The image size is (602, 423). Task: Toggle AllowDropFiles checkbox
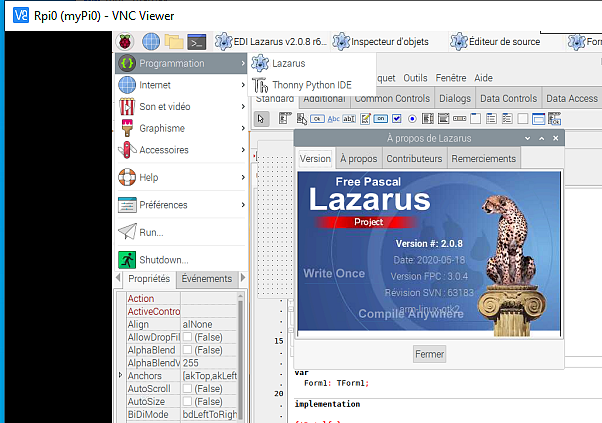pos(187,337)
